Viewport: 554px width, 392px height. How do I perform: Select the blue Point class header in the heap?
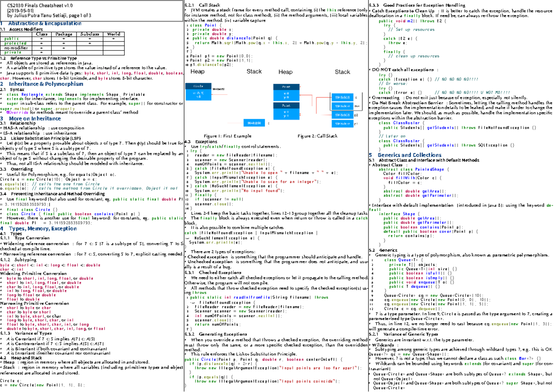[286, 106]
